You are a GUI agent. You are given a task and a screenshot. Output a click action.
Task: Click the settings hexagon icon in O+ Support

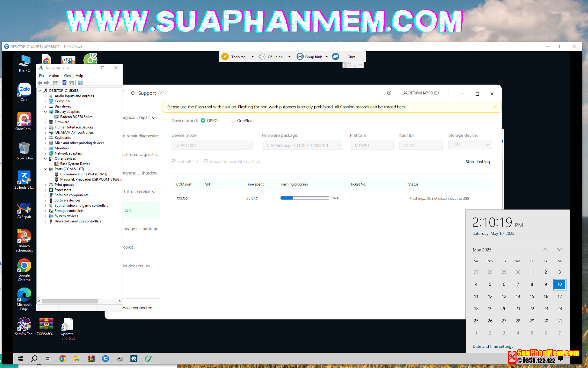click(389, 93)
